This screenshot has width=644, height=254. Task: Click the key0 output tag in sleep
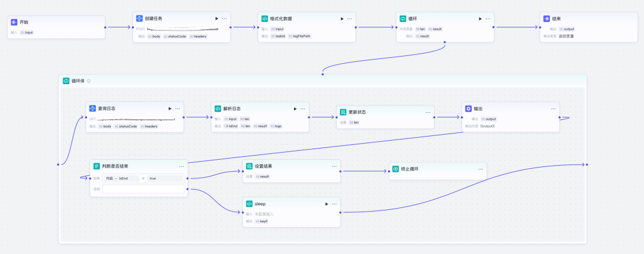click(262, 221)
